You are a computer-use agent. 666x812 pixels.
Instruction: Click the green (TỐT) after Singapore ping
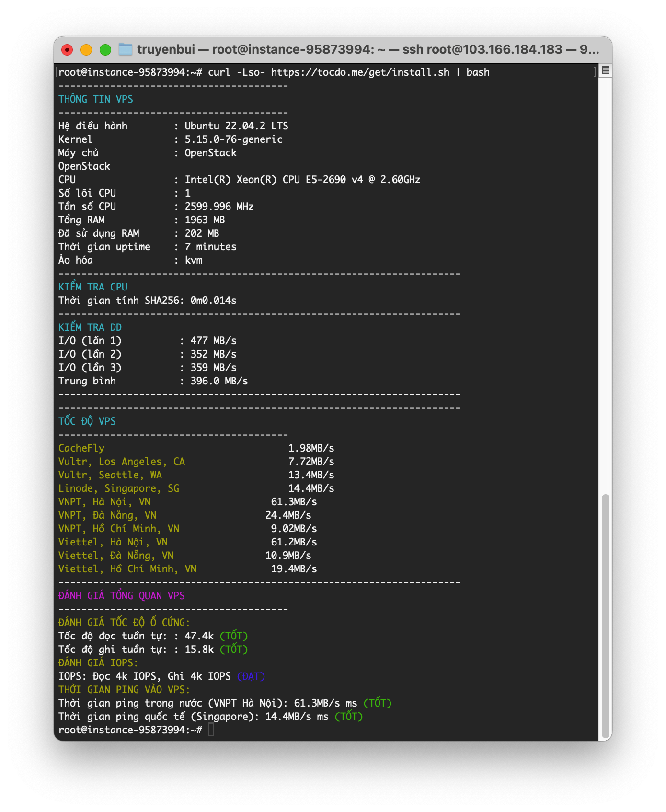click(349, 717)
